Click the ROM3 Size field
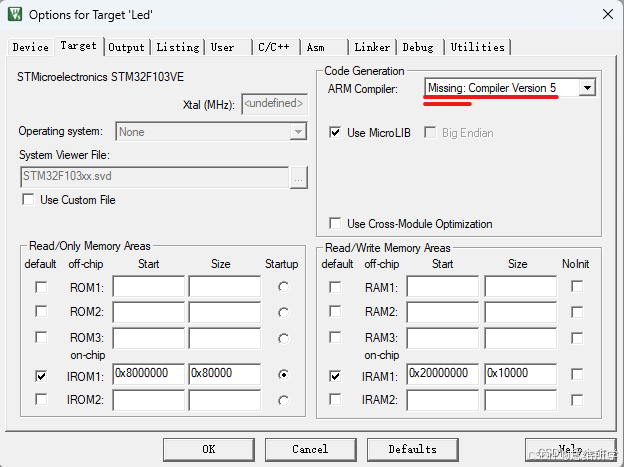Image resolution: width=624 pixels, height=467 pixels. [x=225, y=338]
